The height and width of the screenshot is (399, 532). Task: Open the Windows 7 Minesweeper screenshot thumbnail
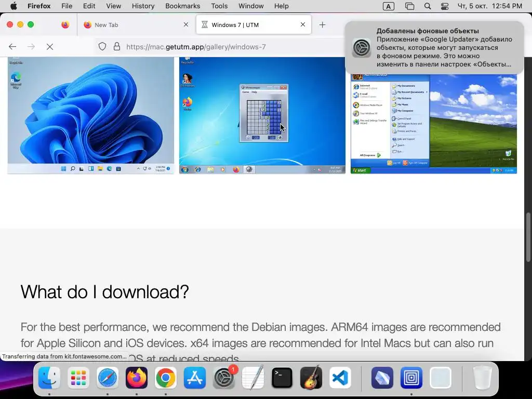pyautogui.click(x=262, y=115)
